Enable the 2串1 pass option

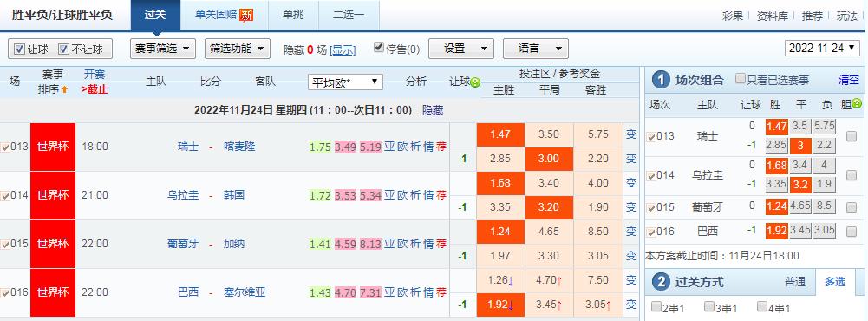(656, 306)
